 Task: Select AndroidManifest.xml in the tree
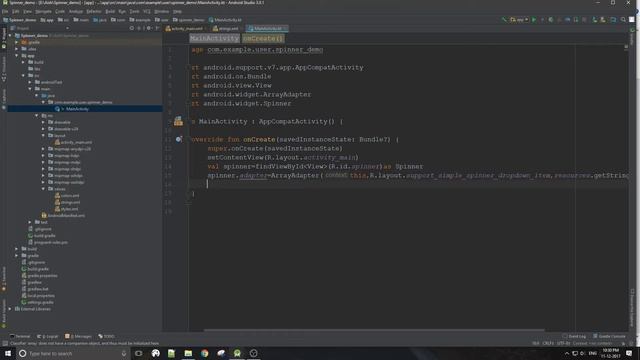click(66, 216)
